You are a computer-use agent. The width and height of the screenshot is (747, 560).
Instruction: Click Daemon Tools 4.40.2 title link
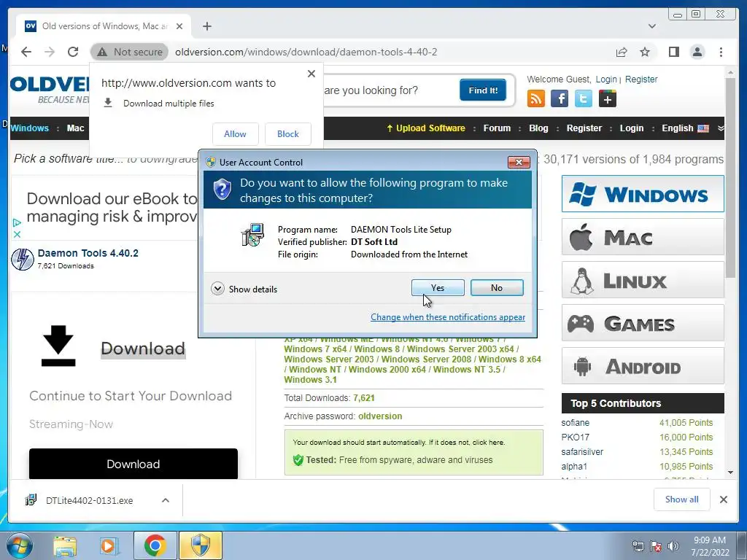(x=88, y=253)
